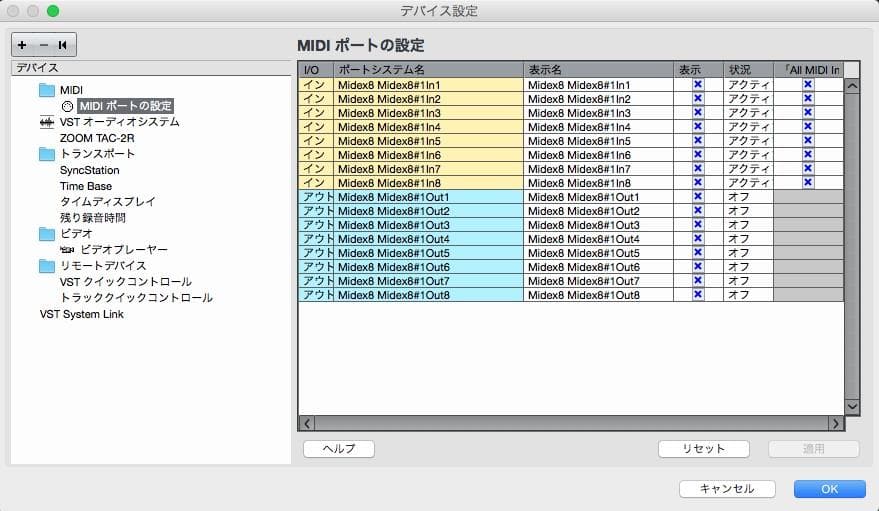Screen dimensions: 879x511
Task: Select トラッククイックコントロール entry
Action: point(136,298)
